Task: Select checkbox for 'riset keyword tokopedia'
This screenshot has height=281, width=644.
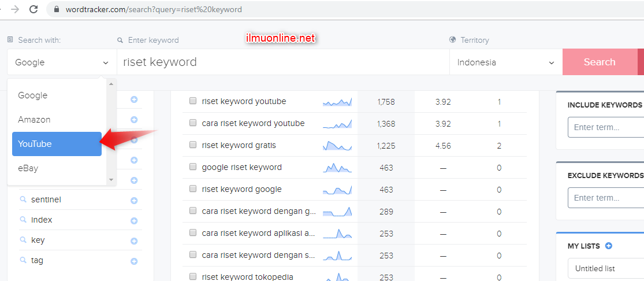Action: (193, 277)
